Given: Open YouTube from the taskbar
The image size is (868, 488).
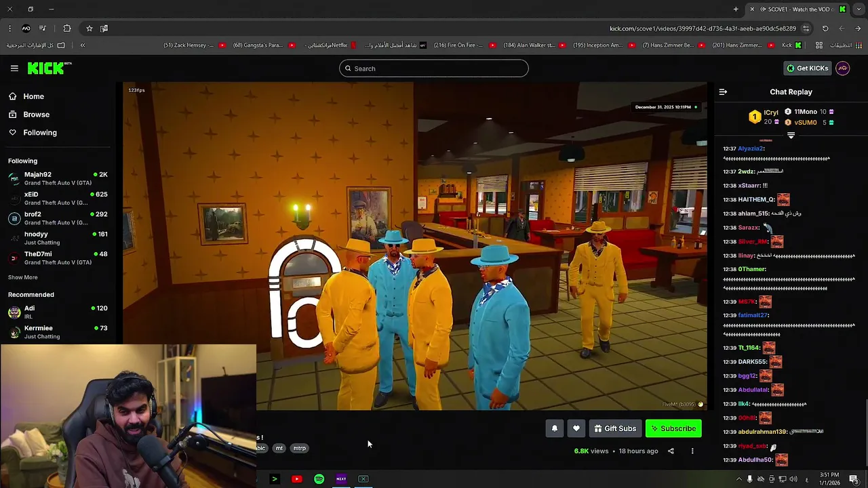Looking at the screenshot, I should tap(296, 479).
